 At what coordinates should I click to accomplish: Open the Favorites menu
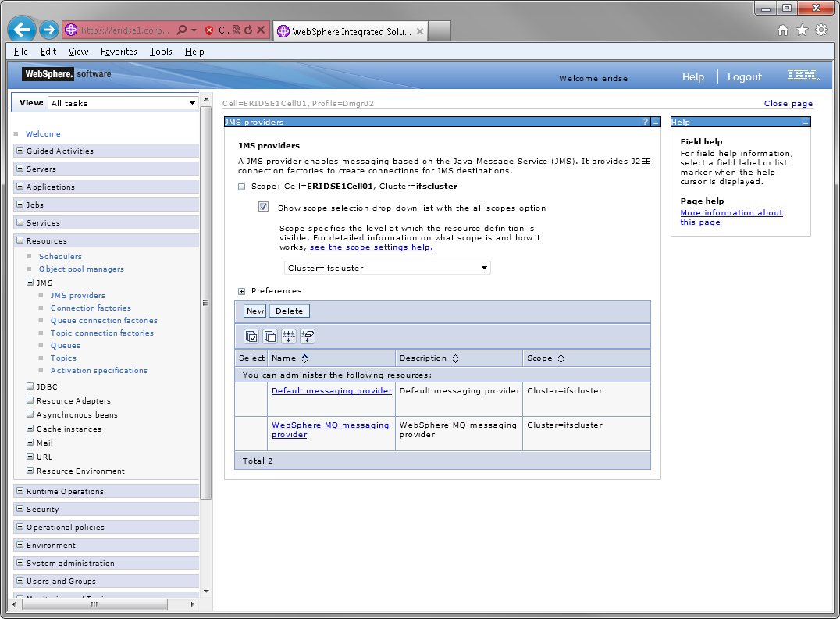(x=119, y=52)
